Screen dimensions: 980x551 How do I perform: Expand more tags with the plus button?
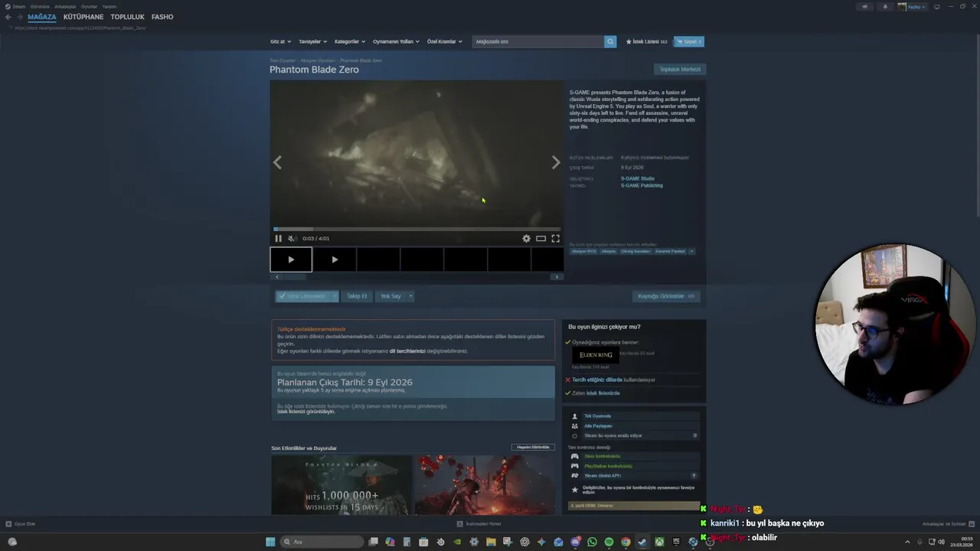(x=691, y=251)
